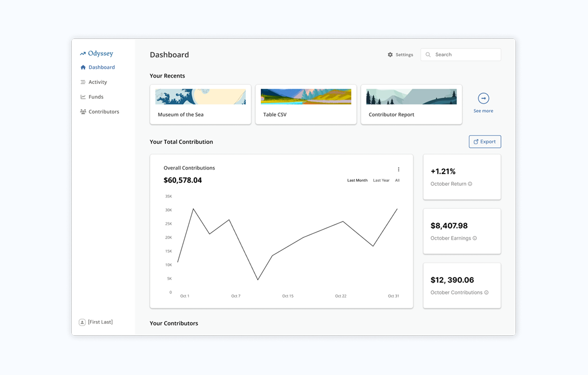Viewport: 588px width, 375px height.
Task: Click the Activity list icon
Action: coord(82,82)
